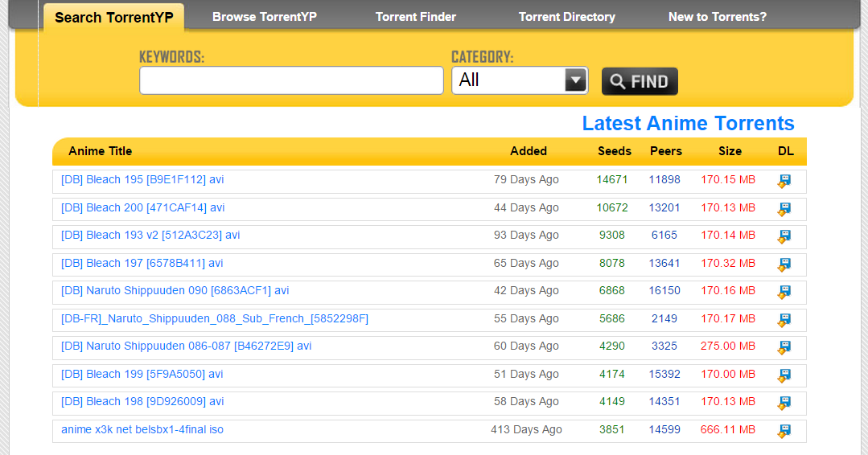
Task: Open [DB] Bleach 200 [471CAF14] avi link
Action: click(143, 208)
